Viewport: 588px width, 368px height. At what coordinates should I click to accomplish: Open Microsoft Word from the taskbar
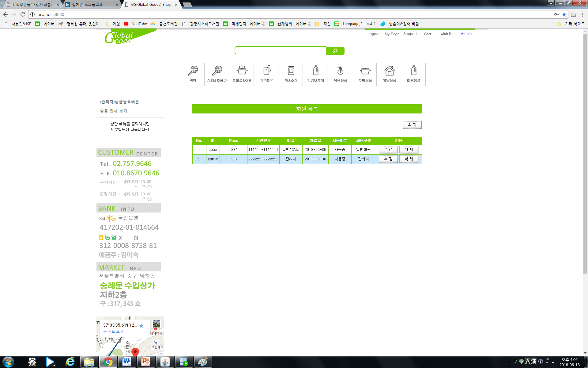point(127,362)
